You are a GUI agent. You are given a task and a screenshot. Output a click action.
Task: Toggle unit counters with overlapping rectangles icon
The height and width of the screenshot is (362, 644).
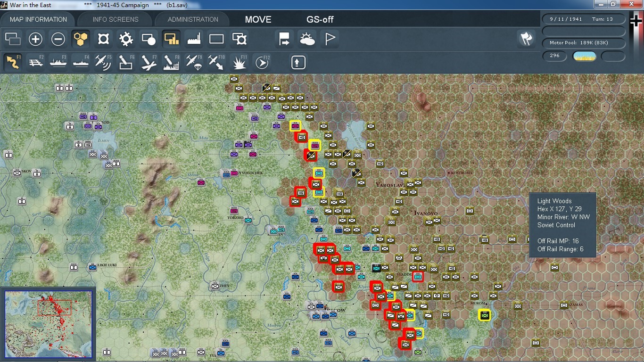13,39
